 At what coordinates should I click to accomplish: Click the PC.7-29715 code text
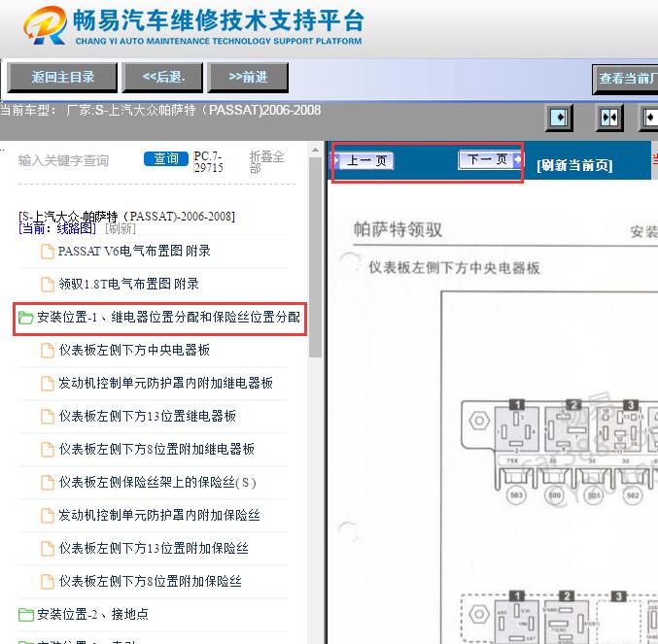[x=208, y=162]
